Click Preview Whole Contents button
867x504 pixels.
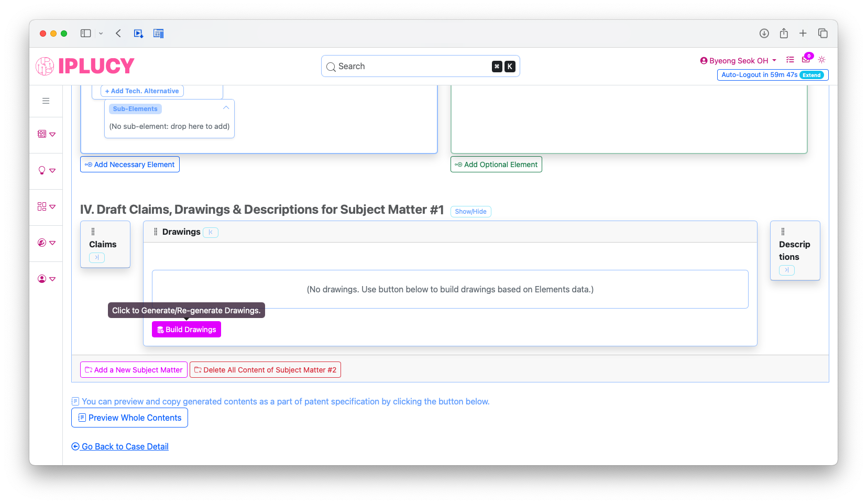click(x=129, y=418)
